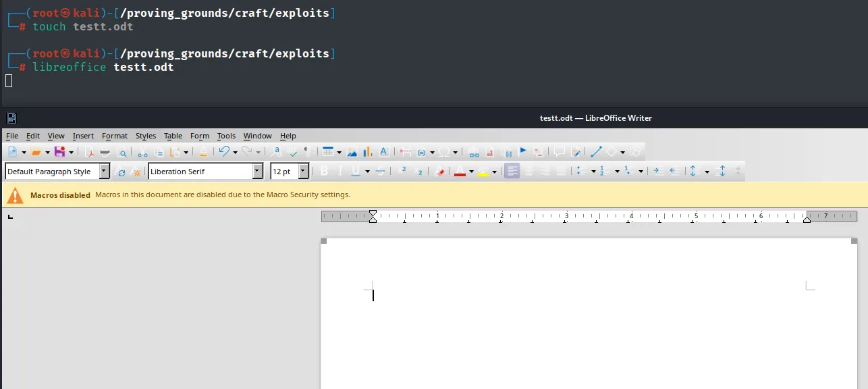Toggle Subscript formatting
This screenshot has height=389, width=868.
tap(418, 172)
